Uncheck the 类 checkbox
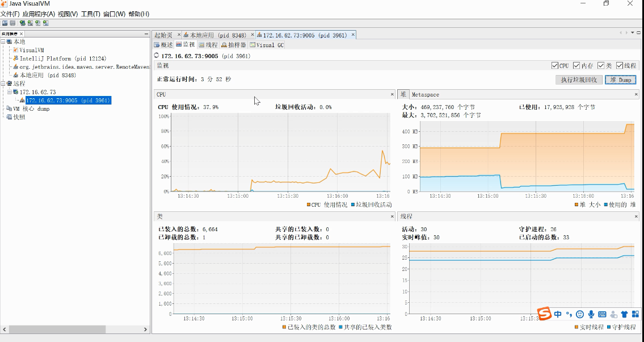The image size is (644, 342). [x=601, y=65]
